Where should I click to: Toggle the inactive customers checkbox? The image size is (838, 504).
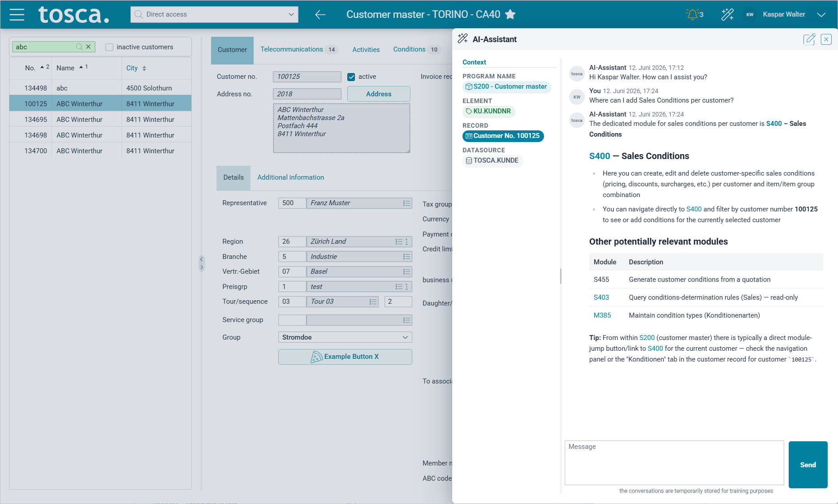(x=109, y=47)
